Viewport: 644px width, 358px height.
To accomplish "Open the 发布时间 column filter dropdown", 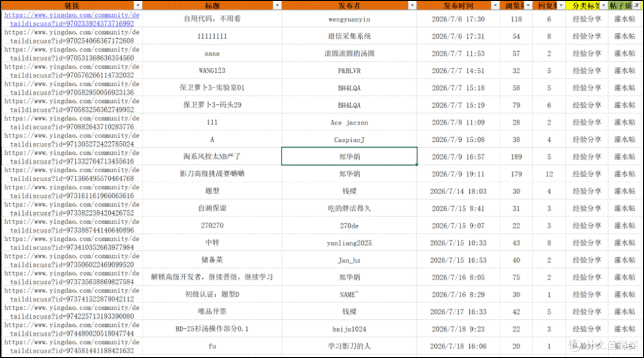I will coord(496,5).
